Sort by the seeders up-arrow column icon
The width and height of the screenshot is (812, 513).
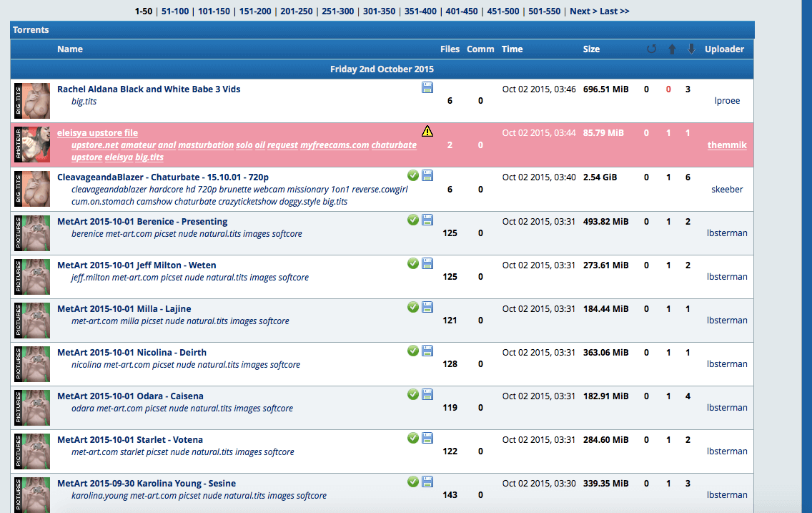pos(671,49)
